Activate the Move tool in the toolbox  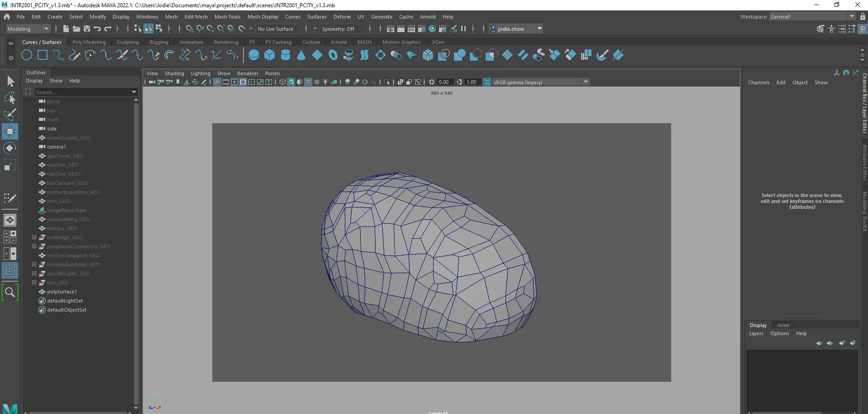tap(10, 131)
